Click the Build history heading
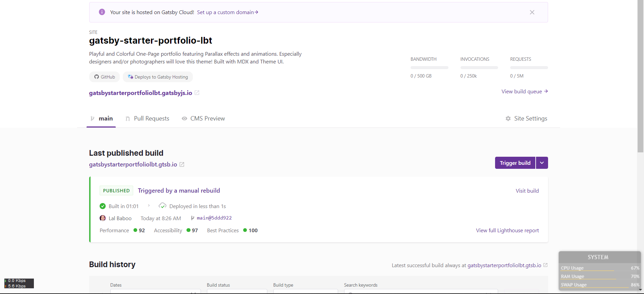644x294 pixels. pos(112,264)
